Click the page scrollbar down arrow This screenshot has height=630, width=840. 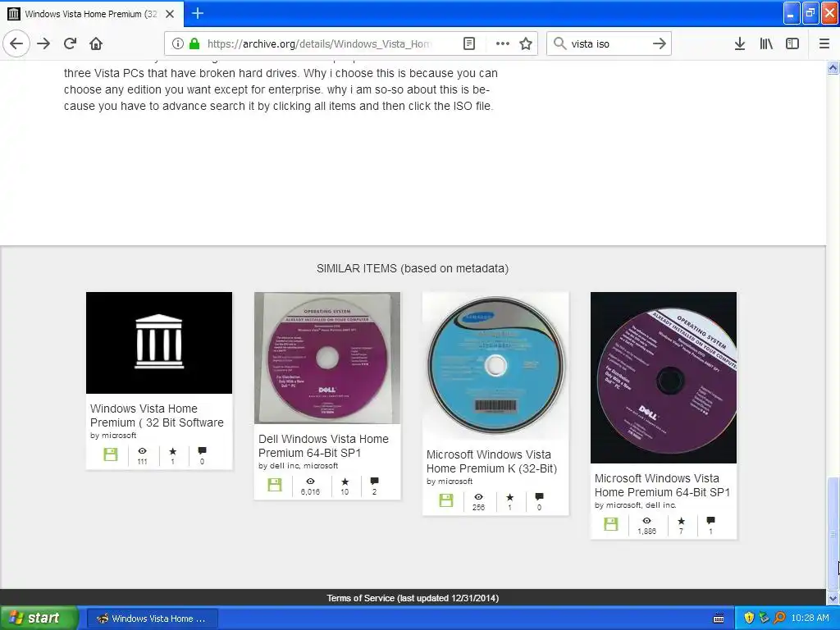[833, 598]
